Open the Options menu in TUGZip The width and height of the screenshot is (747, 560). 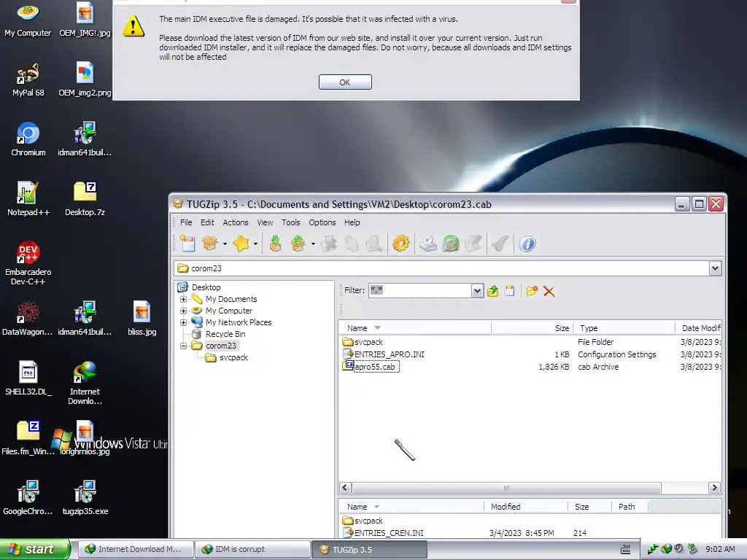pos(322,222)
